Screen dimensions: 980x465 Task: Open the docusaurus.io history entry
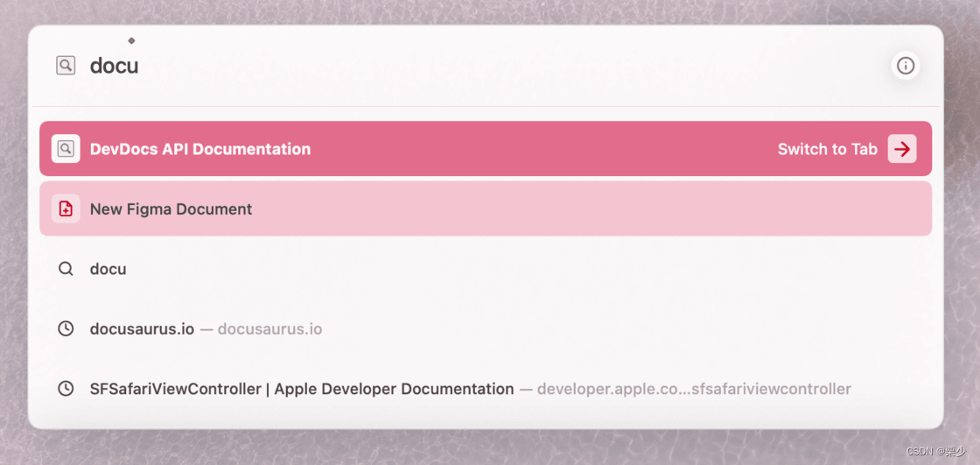(486, 328)
